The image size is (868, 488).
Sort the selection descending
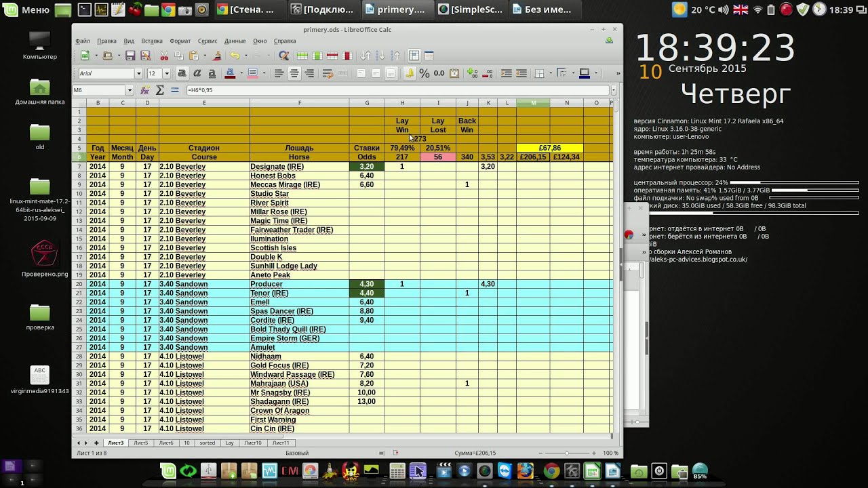point(396,56)
